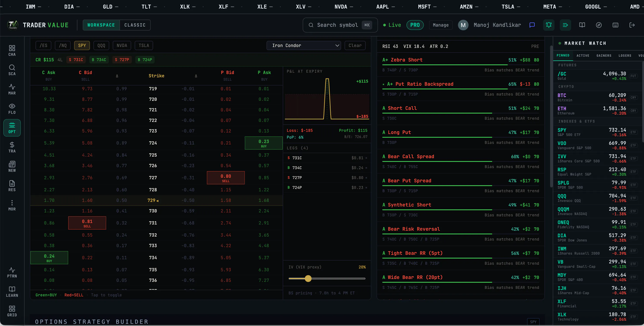Open the RES research sidebar icon
This screenshot has height=326, width=644.
click(x=12, y=186)
